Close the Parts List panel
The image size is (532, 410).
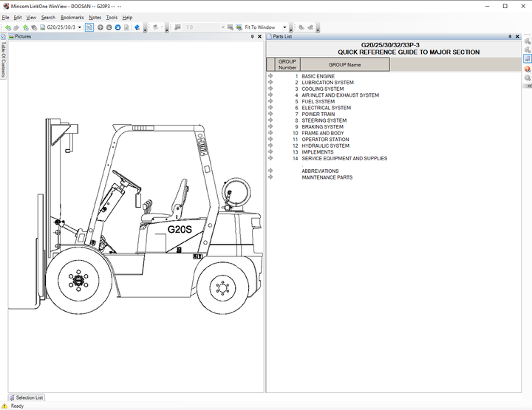click(517, 37)
